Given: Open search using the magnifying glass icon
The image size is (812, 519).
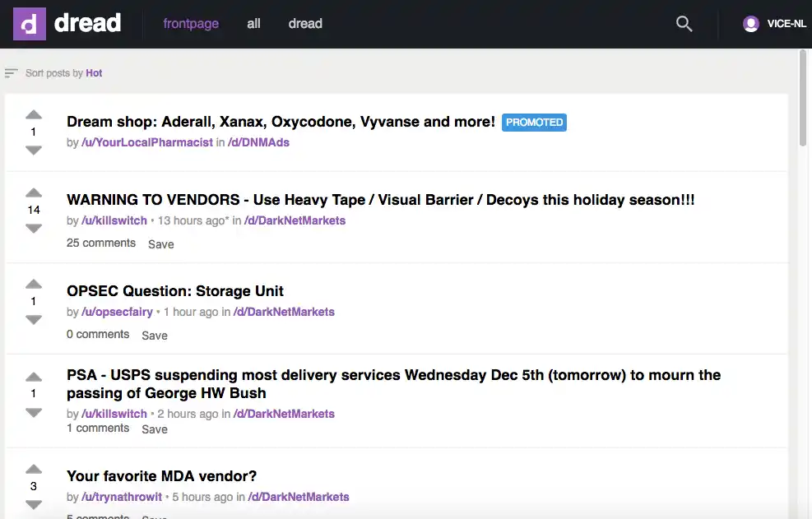Looking at the screenshot, I should [684, 23].
